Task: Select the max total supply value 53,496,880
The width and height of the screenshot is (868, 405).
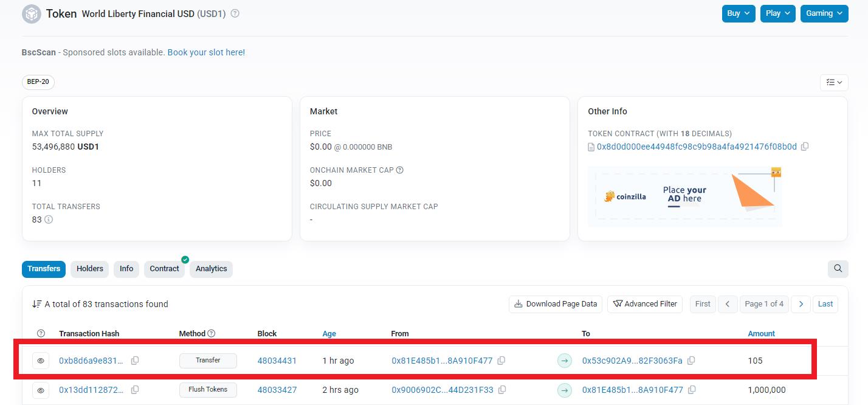Action: [53, 147]
